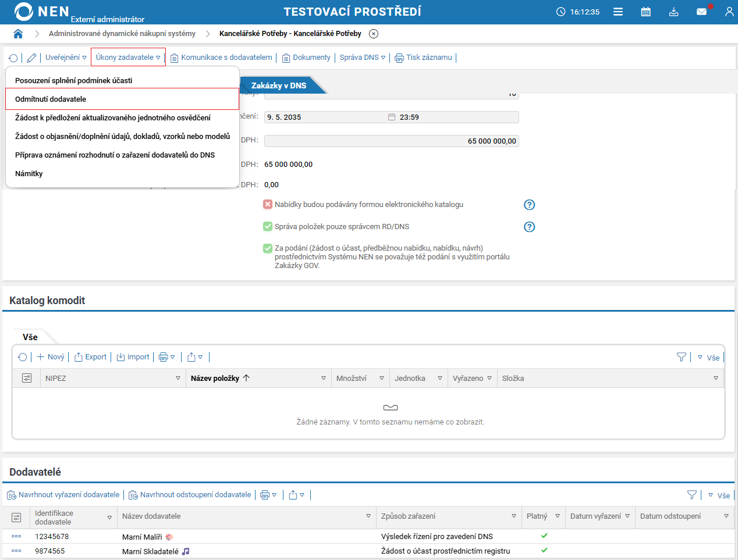Click Nový in Katalog komodit toolbar
Image resolution: width=738 pixels, height=560 pixels.
point(51,357)
